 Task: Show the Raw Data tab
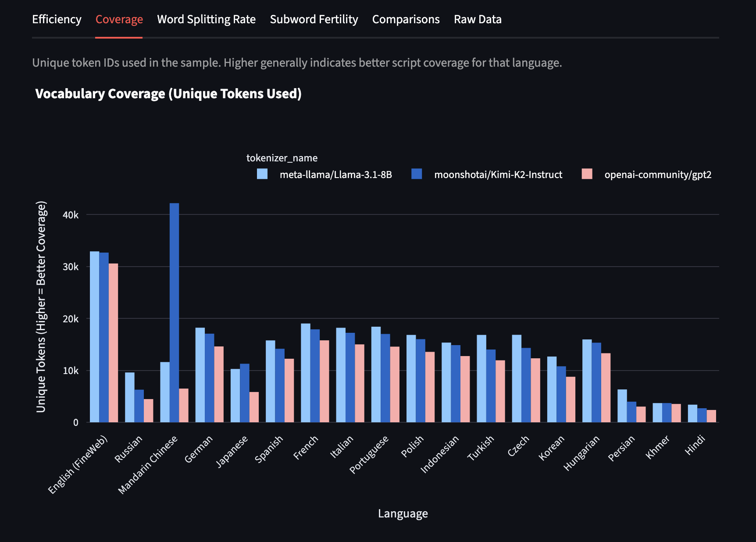477,19
